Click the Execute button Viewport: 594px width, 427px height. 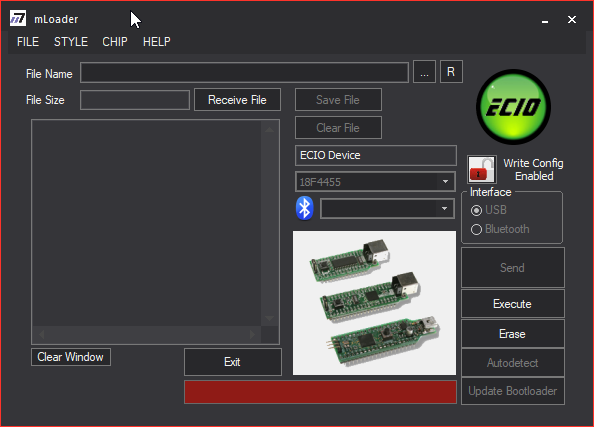(513, 303)
